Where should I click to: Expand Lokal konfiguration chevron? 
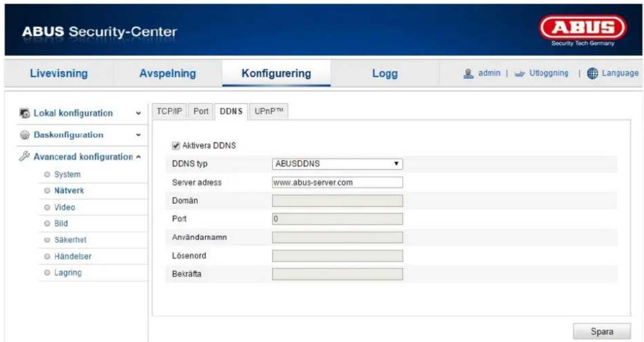pyautogui.click(x=138, y=113)
